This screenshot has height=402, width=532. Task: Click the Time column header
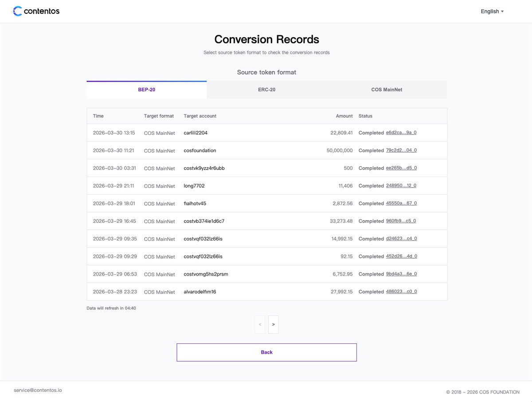pyautogui.click(x=98, y=116)
